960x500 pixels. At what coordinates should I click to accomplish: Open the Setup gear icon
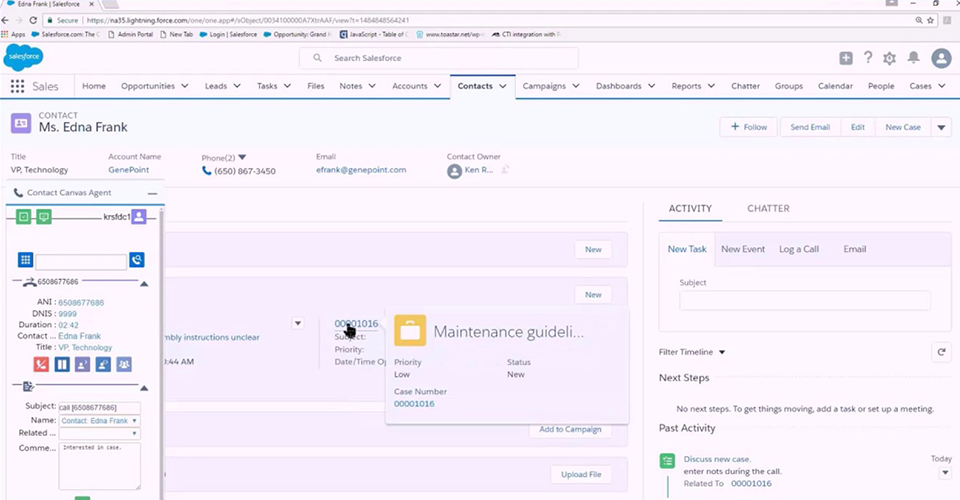point(890,58)
